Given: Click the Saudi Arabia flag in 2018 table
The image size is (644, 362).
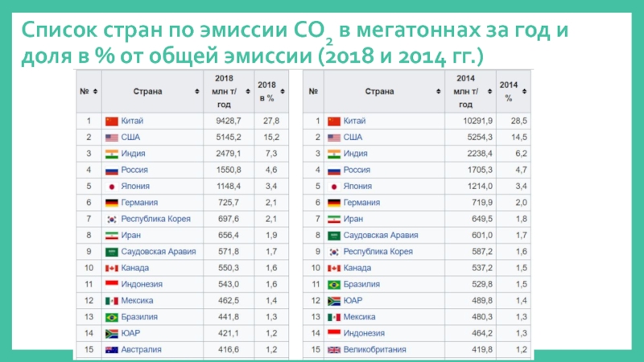Looking at the screenshot, I should coord(111,252).
